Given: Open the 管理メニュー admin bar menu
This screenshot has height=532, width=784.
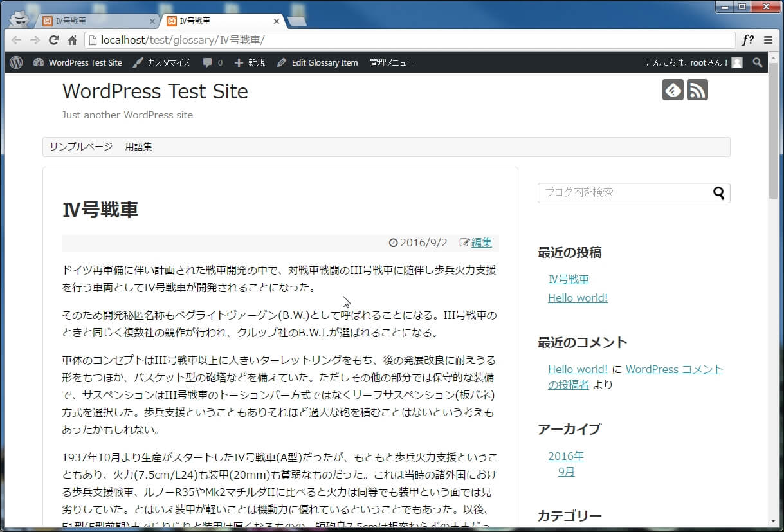Looking at the screenshot, I should [392, 62].
